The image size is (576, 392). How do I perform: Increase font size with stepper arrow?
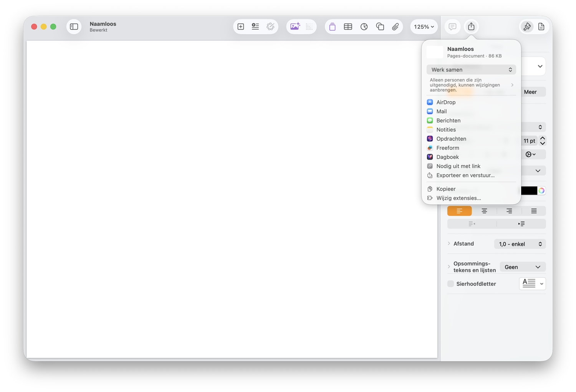(x=543, y=138)
